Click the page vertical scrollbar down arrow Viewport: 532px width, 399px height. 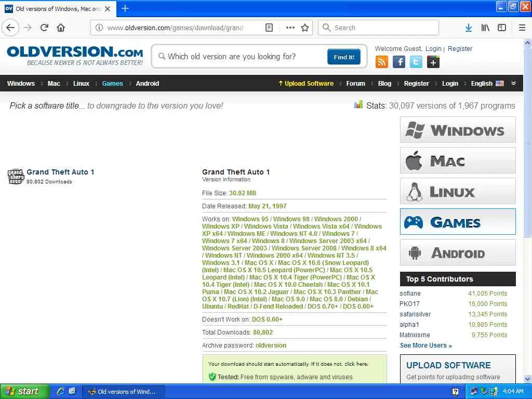(x=527, y=379)
